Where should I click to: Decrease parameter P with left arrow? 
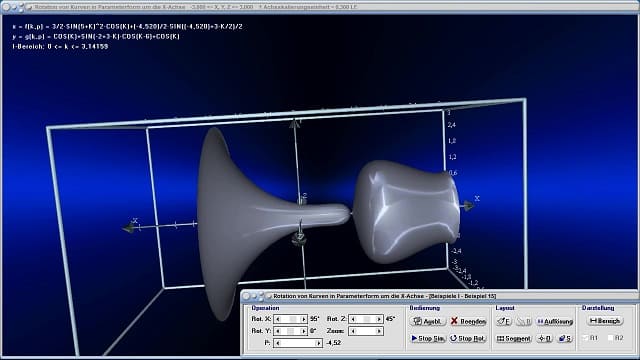pyautogui.click(x=278, y=343)
